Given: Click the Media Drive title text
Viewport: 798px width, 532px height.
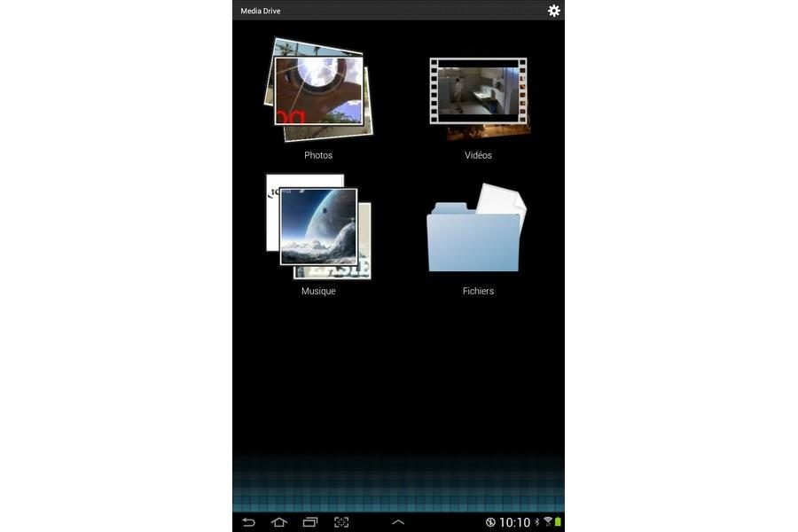Looking at the screenshot, I should pyautogui.click(x=261, y=11).
